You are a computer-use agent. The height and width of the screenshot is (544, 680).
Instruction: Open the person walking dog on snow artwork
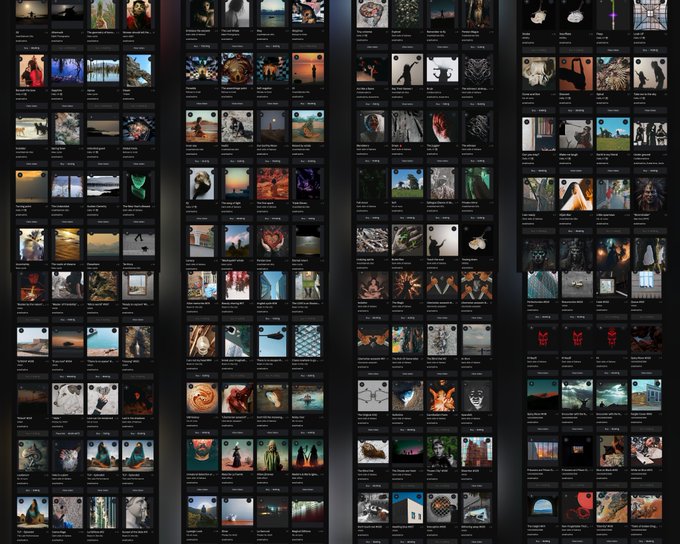point(138,245)
